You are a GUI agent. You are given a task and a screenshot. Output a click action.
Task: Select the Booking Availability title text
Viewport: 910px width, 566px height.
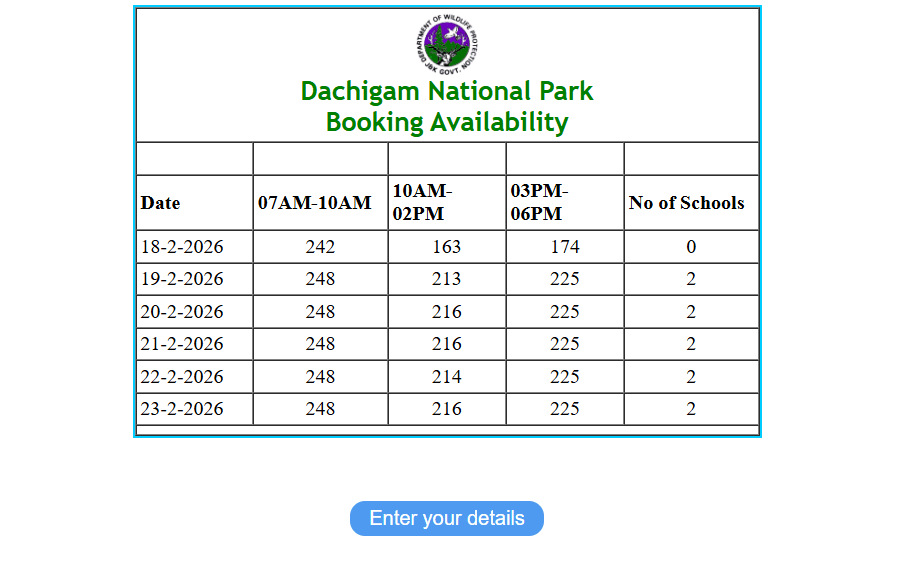(446, 123)
